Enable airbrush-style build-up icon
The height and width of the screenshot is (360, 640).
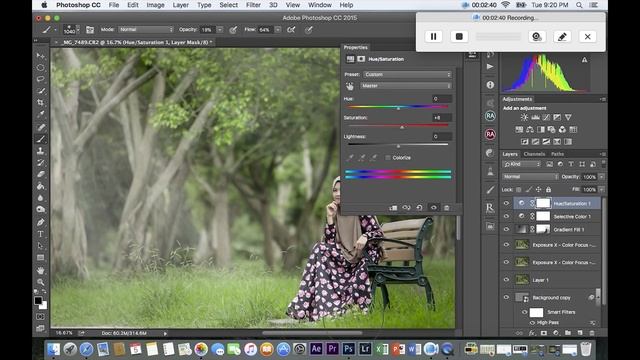(x=291, y=30)
